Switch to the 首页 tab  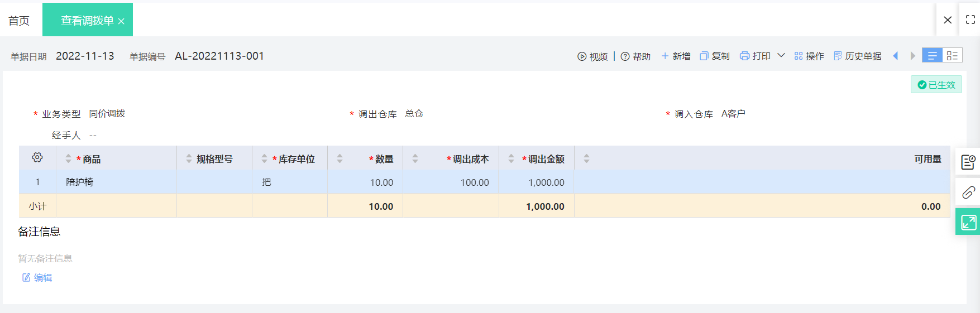pyautogui.click(x=19, y=21)
